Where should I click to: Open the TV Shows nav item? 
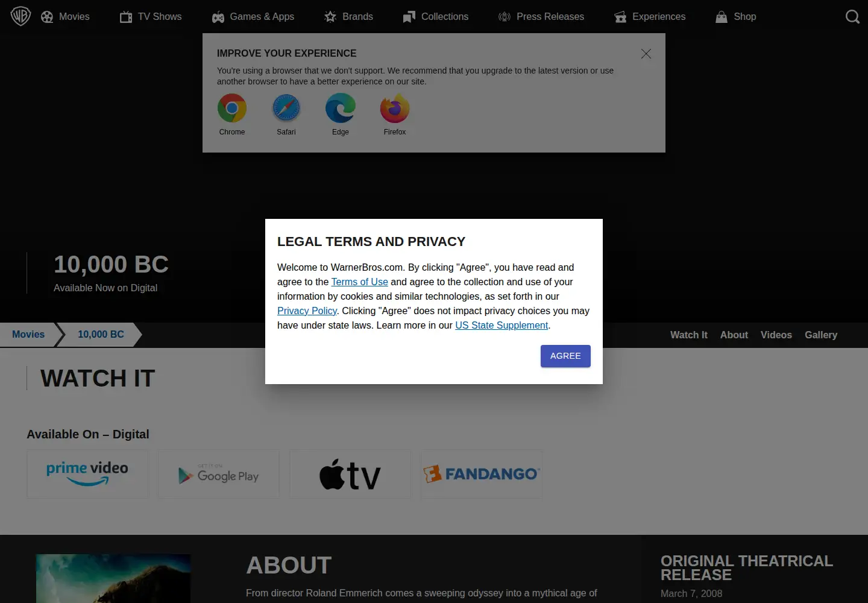coord(151,17)
